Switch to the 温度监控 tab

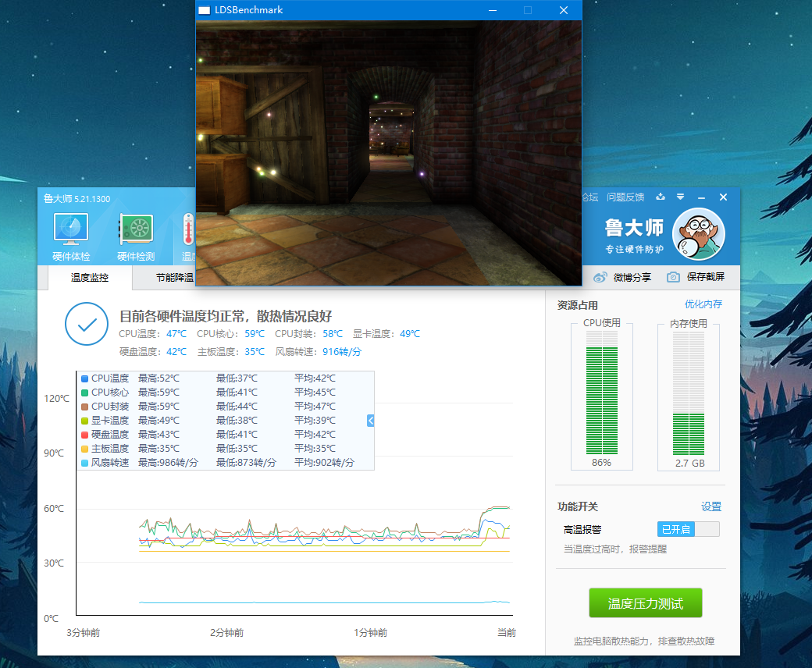(x=89, y=277)
